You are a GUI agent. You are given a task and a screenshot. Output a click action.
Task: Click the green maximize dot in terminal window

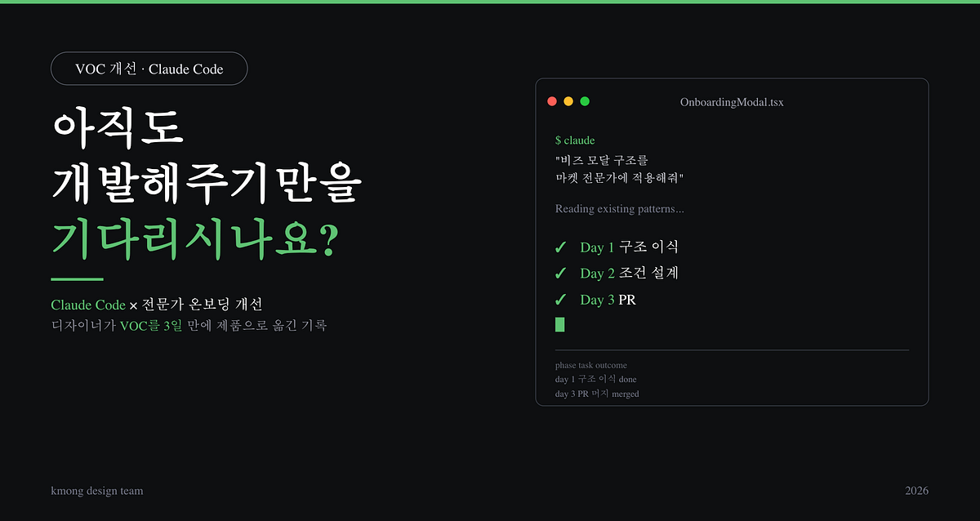(x=585, y=101)
